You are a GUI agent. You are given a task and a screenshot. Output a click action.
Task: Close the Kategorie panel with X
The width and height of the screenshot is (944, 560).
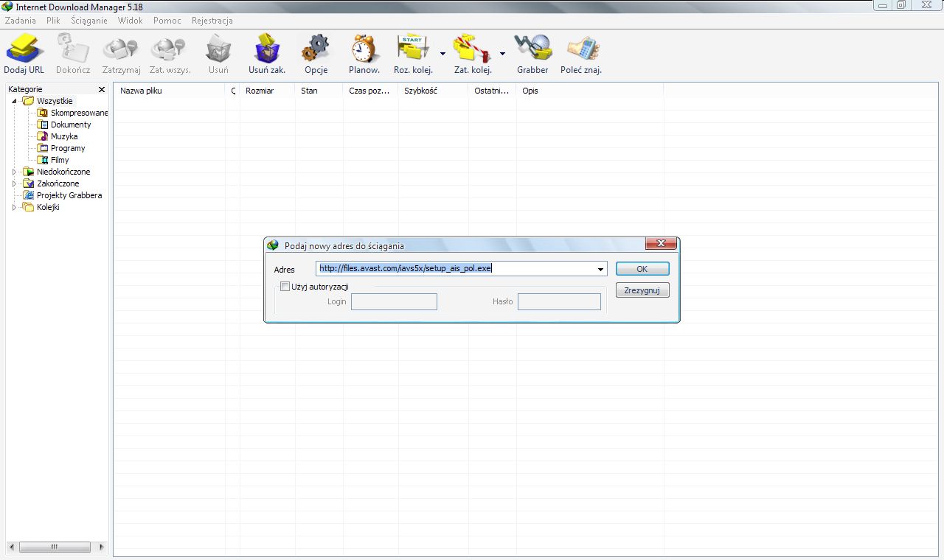point(102,90)
